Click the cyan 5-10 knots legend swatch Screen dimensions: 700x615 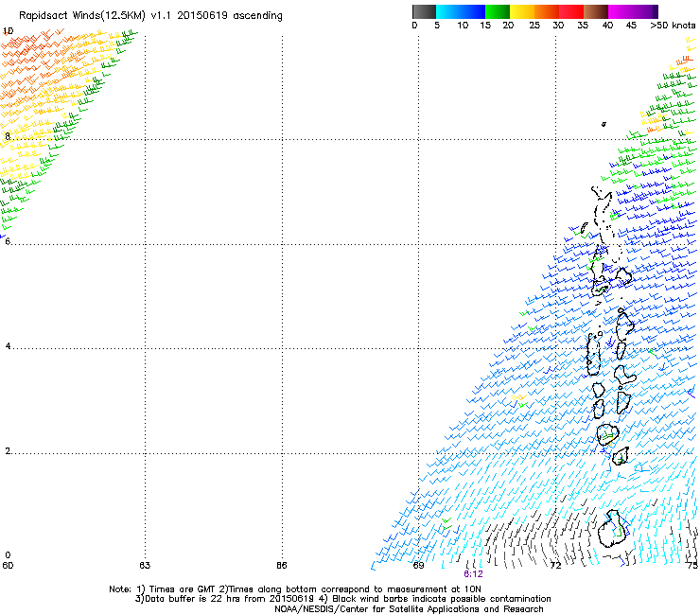pyautogui.click(x=448, y=11)
